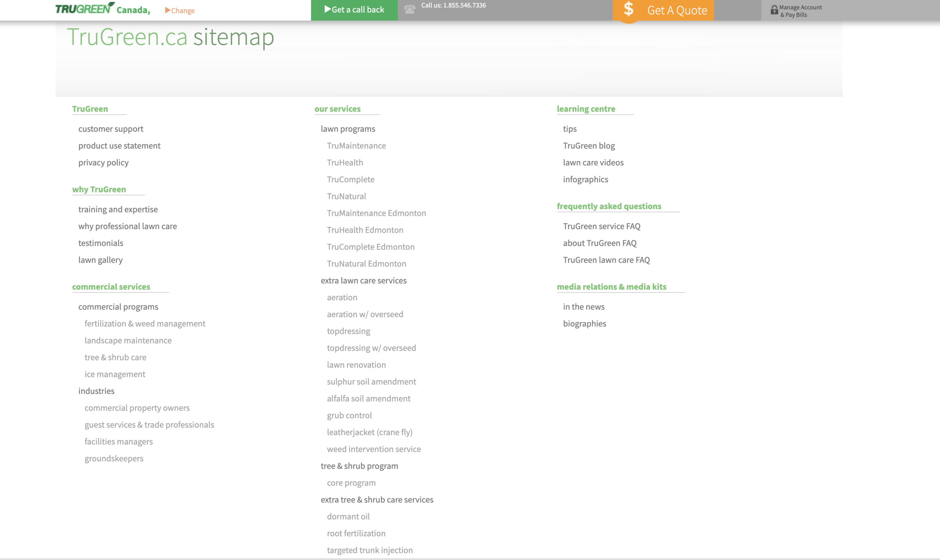This screenshot has width=940, height=560.
Task: Open our services heading
Action: click(x=338, y=109)
